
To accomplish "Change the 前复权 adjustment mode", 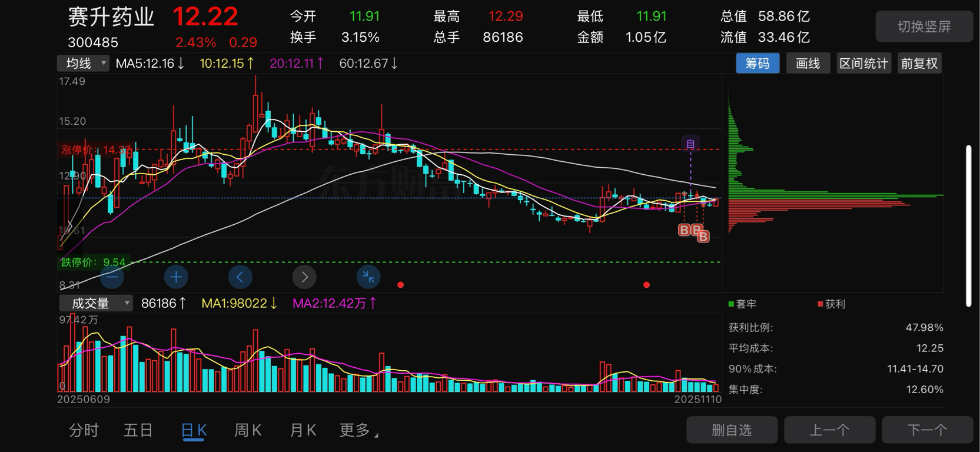I will tap(919, 63).
